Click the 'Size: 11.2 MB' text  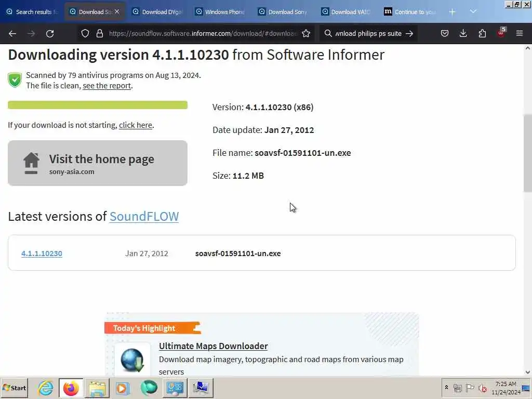[x=238, y=176]
